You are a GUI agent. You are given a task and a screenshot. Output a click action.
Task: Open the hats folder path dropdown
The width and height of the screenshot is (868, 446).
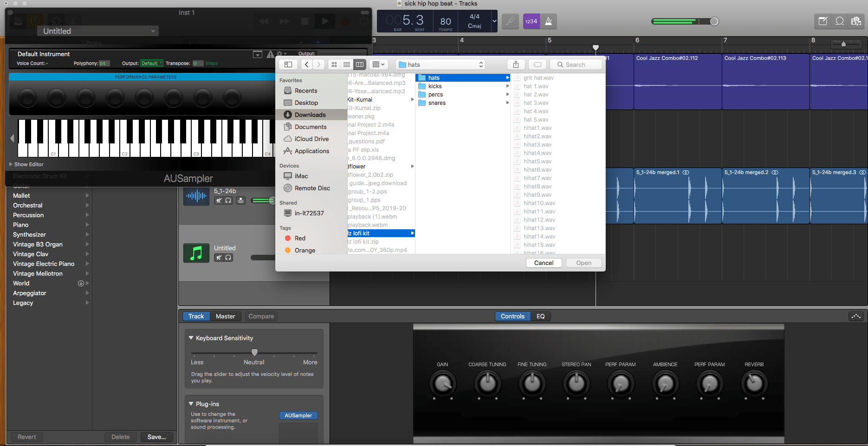(x=440, y=64)
